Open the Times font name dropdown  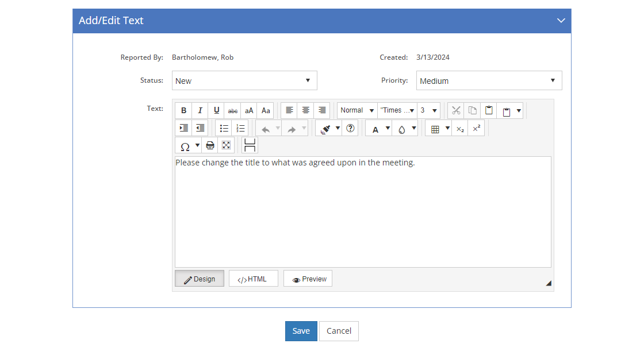pyautogui.click(x=397, y=110)
